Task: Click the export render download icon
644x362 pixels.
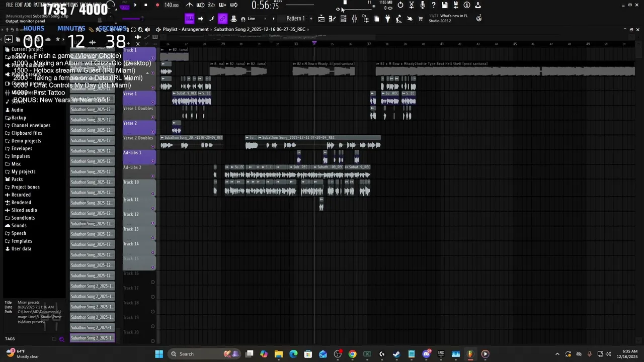Action: (478, 5)
